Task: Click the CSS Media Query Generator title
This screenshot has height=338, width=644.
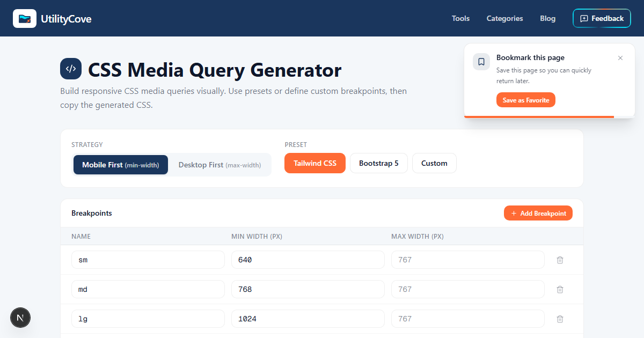Action: coord(215,70)
